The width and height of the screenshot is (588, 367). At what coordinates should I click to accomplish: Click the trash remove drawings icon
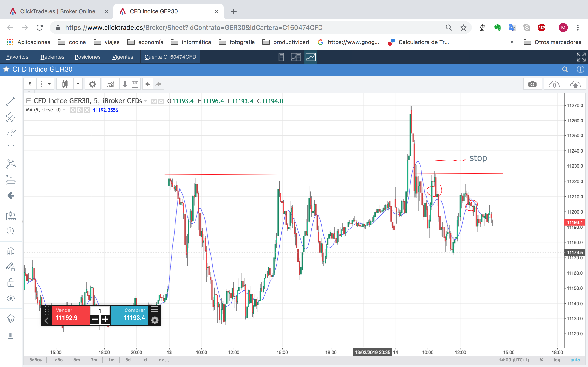(x=11, y=335)
